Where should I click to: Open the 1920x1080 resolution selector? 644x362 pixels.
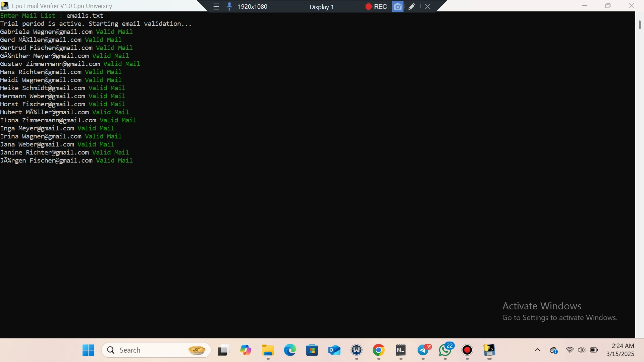tap(253, 7)
